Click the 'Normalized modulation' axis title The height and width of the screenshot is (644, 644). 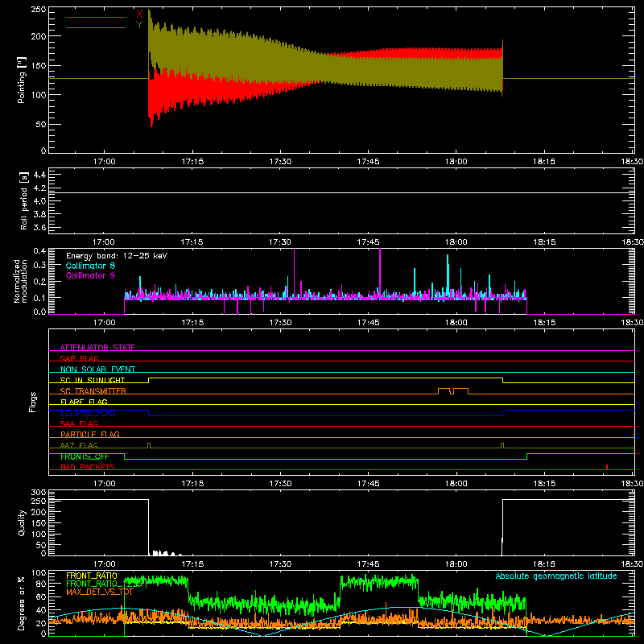coord(20,281)
